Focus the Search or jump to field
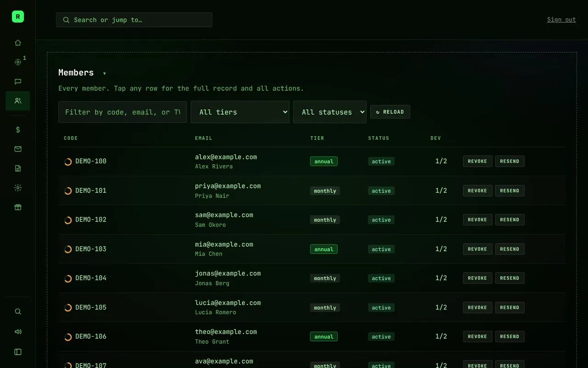This screenshot has width=588, height=368. click(x=134, y=20)
